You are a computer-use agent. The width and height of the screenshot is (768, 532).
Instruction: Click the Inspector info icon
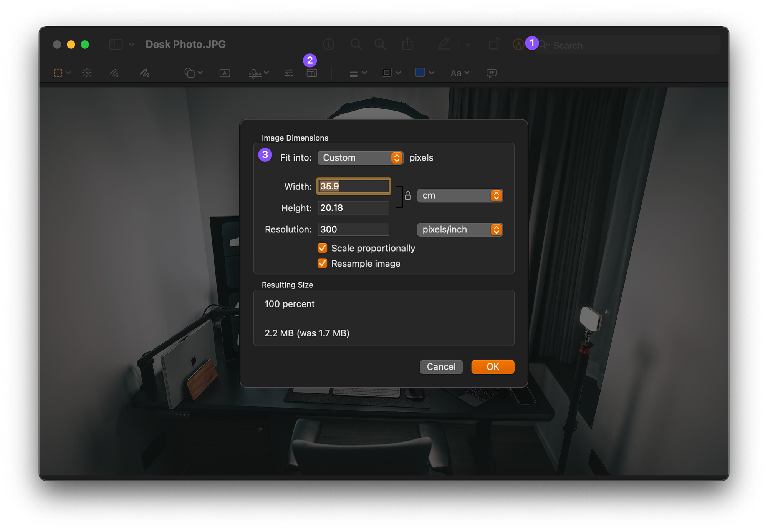tap(328, 44)
